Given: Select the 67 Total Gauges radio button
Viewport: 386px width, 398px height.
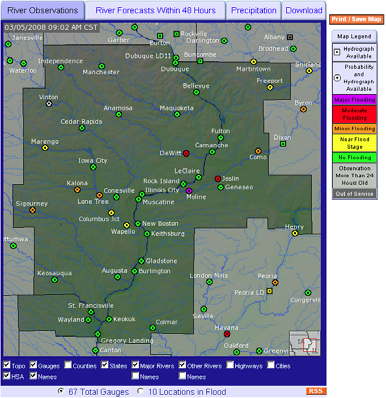Looking at the screenshot, I should tap(61, 391).
